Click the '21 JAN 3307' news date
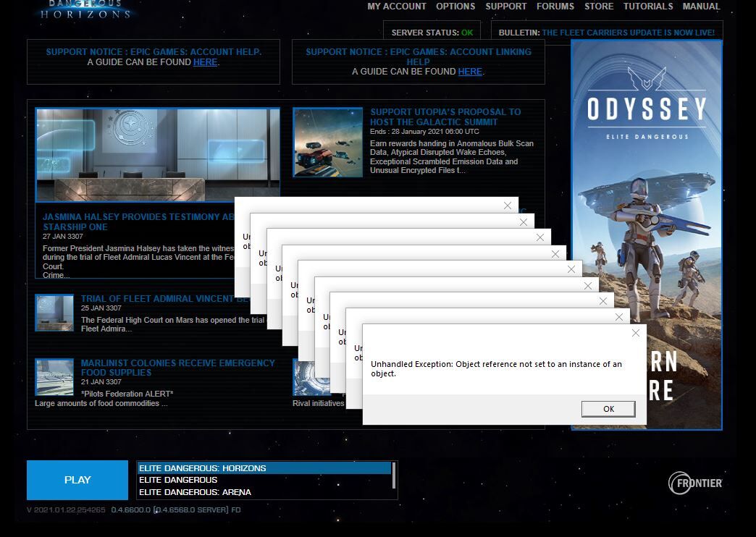 click(x=101, y=382)
